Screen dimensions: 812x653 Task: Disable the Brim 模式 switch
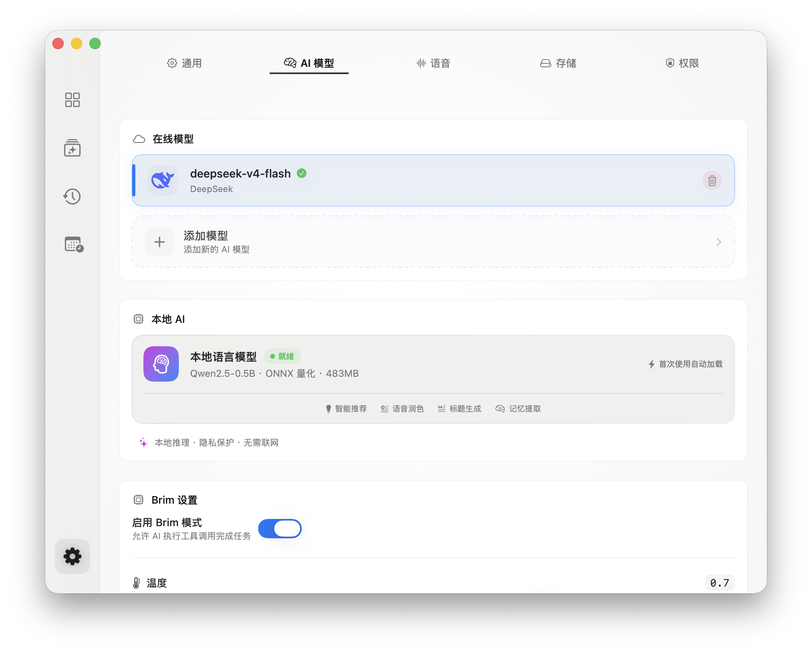[x=280, y=529]
